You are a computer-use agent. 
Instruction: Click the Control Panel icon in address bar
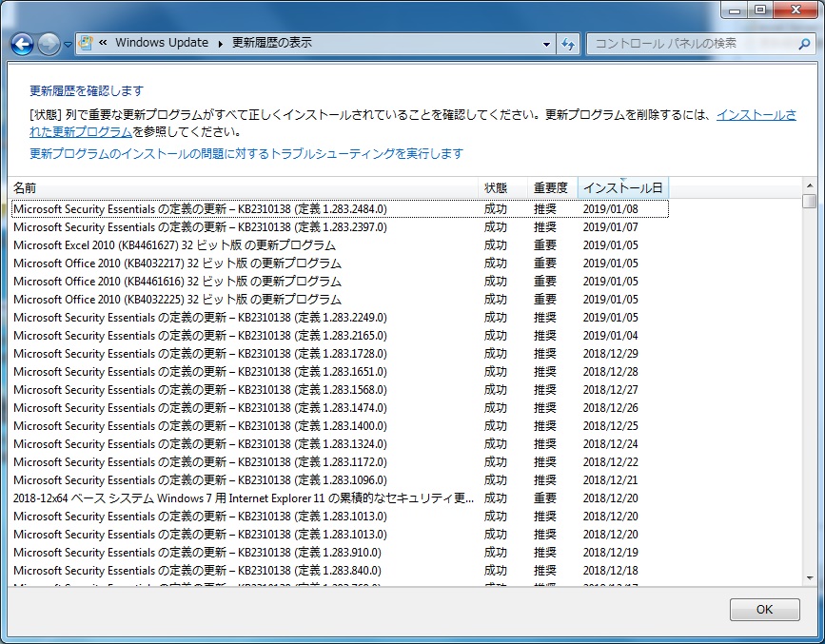pyautogui.click(x=87, y=43)
